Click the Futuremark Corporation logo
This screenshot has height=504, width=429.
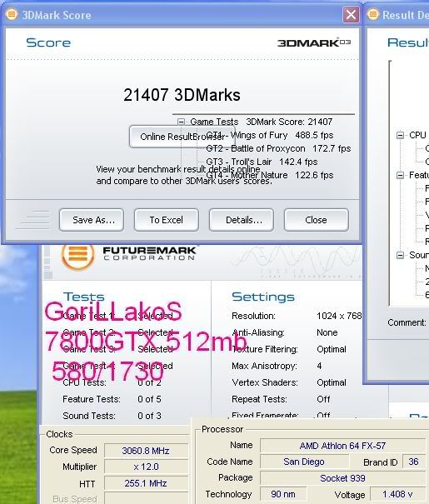point(128,256)
